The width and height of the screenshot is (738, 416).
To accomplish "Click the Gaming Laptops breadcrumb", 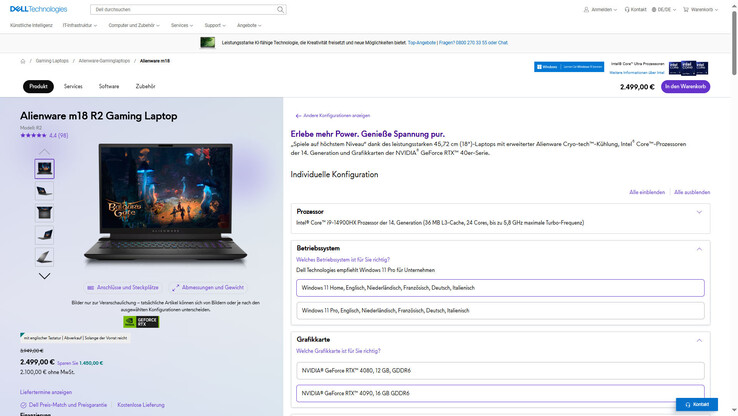I will point(52,61).
